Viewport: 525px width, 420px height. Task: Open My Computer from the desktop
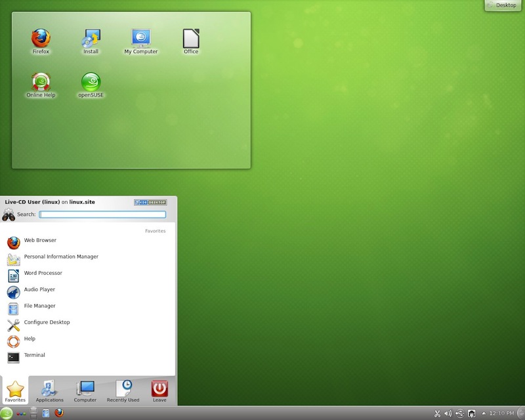pyautogui.click(x=140, y=38)
